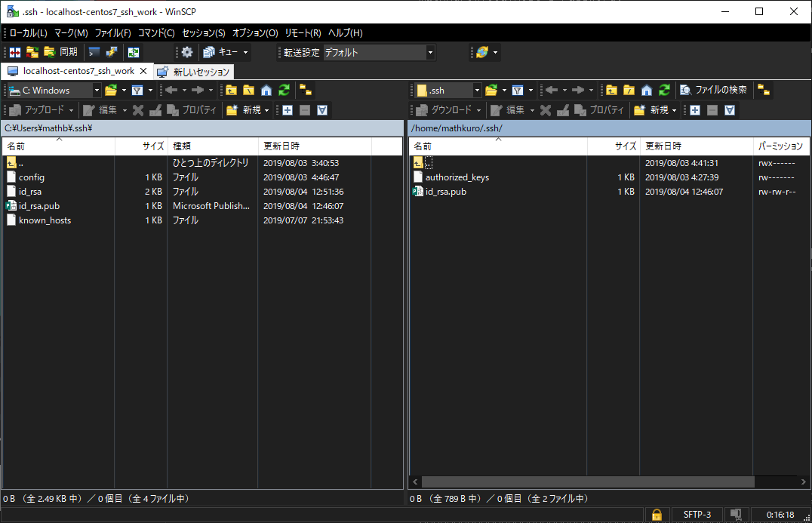
Task: Go to remote parent directory icon
Action: (611, 91)
